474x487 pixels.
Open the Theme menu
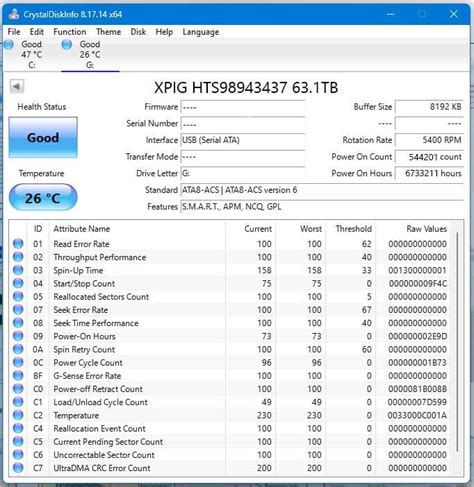coord(108,32)
